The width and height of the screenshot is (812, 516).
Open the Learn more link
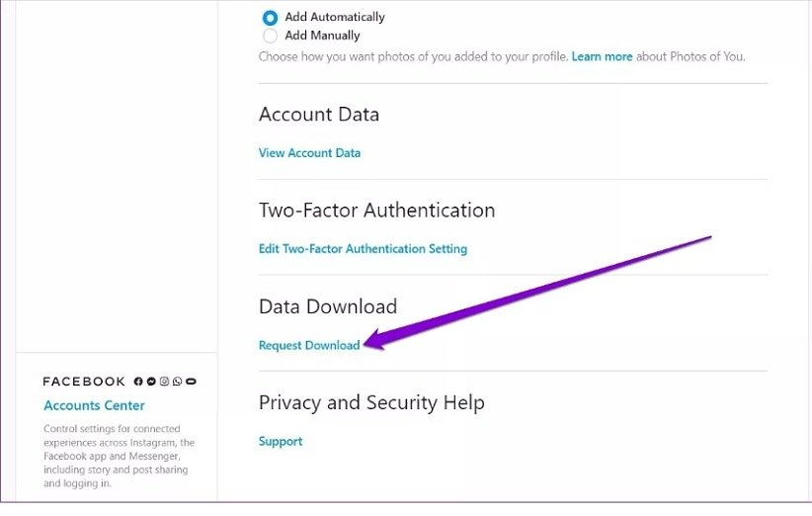tap(602, 57)
